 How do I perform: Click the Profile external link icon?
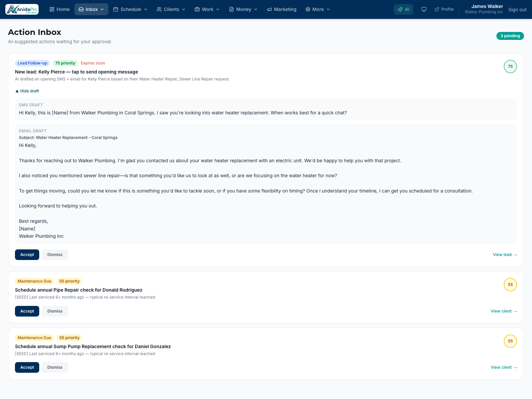[437, 9]
